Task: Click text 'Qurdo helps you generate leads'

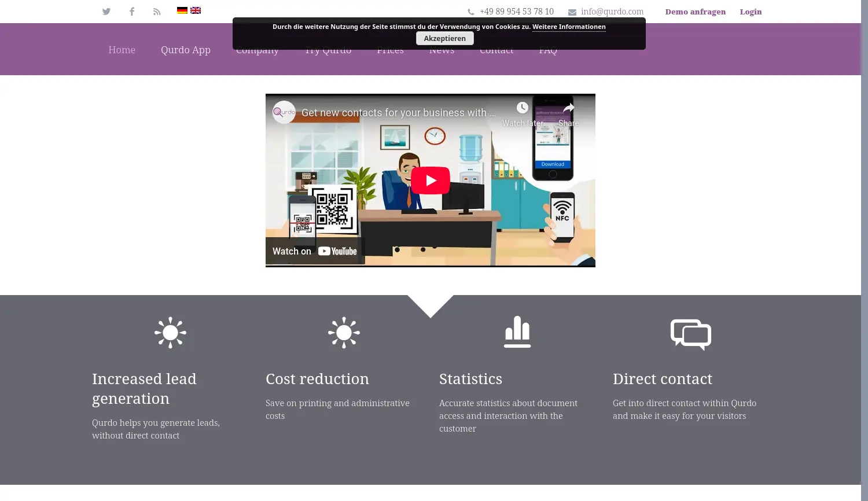Action: 155,423
